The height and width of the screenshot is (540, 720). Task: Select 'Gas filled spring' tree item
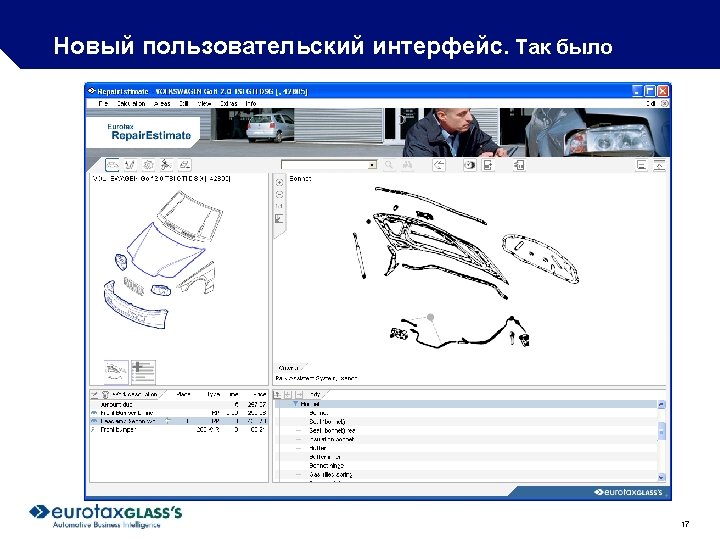[x=331, y=474]
